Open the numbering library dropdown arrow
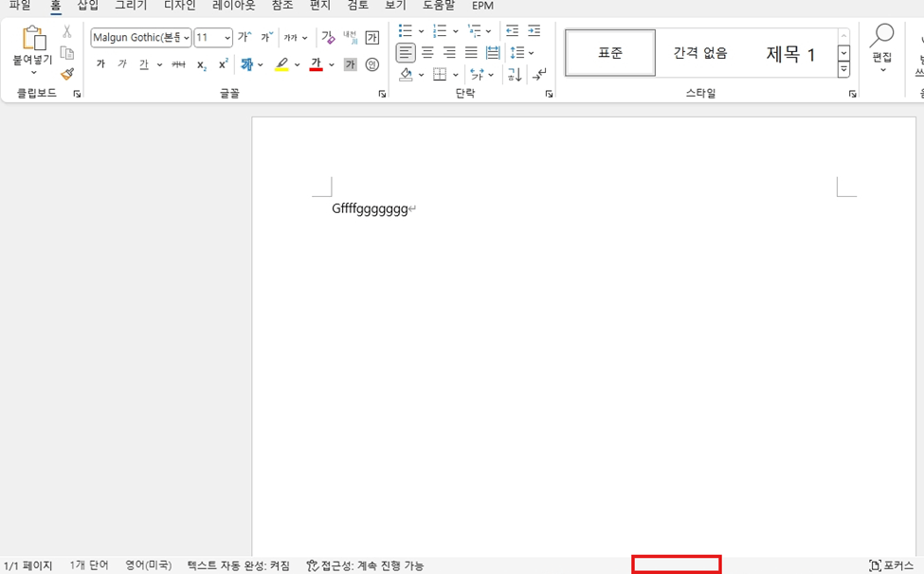This screenshot has width=924, height=574. tap(455, 31)
